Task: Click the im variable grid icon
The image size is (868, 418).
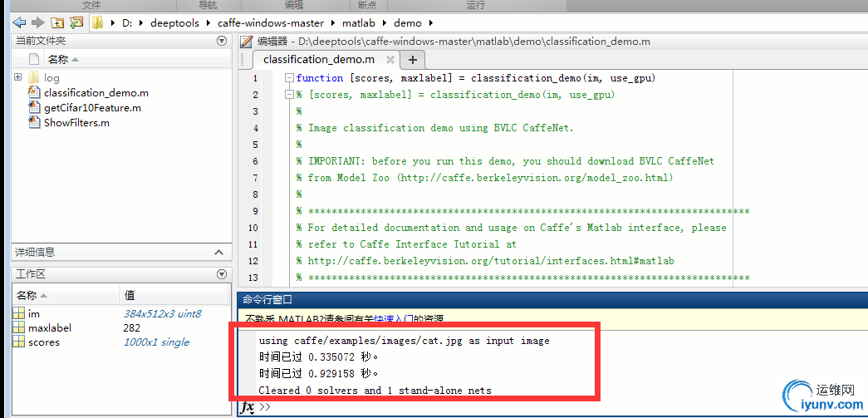Action: (x=18, y=313)
